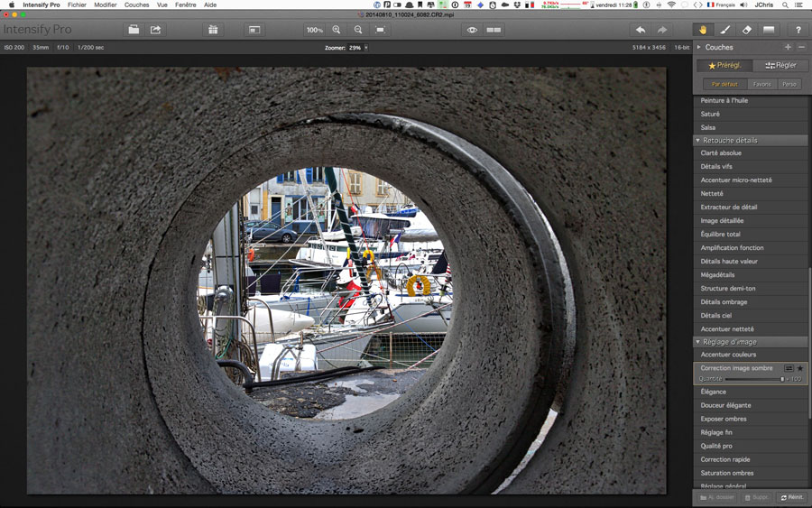
Task: Click the share/export arrow icon
Action: click(155, 30)
